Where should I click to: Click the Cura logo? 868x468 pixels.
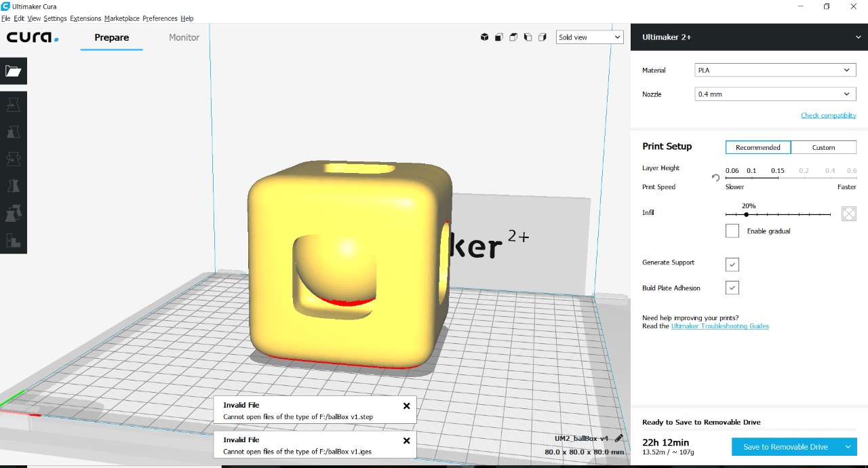33,37
